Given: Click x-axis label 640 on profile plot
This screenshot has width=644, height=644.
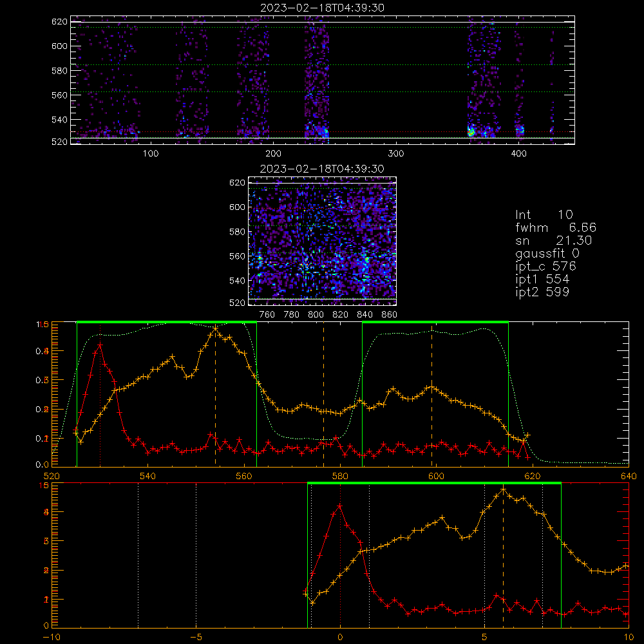Looking at the screenshot, I should pyautogui.click(x=629, y=476).
